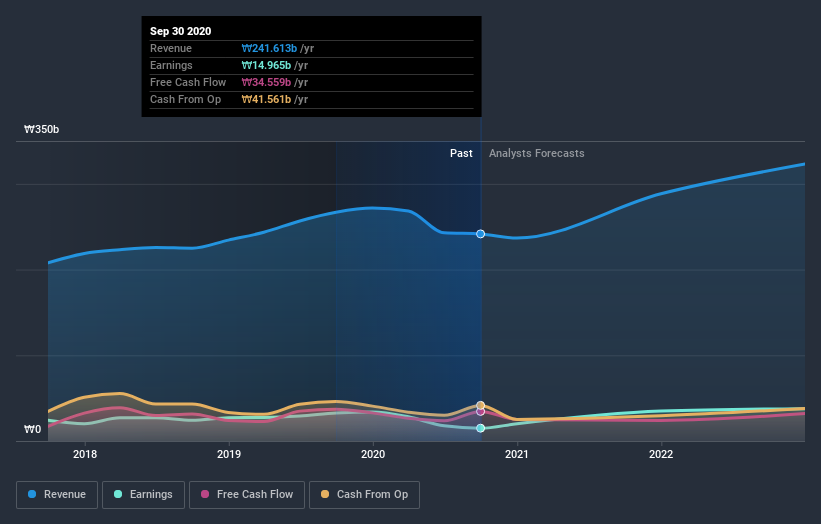Image resolution: width=821 pixels, height=524 pixels.
Task: Click the 2021 x-axis label
Action: click(517, 454)
